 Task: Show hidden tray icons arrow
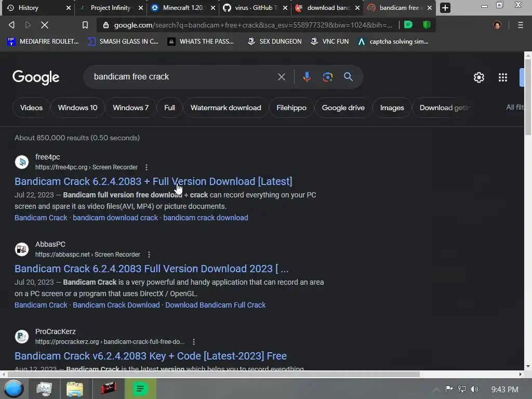[x=436, y=389]
